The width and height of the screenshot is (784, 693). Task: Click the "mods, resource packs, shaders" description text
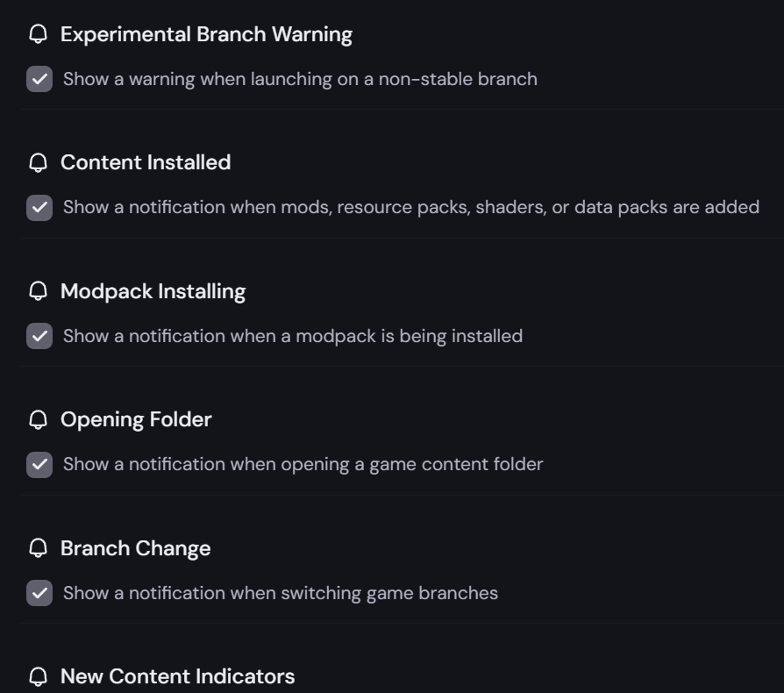410,207
